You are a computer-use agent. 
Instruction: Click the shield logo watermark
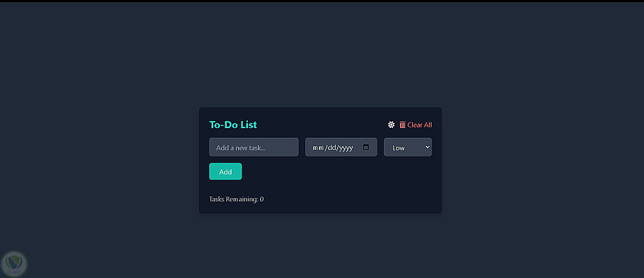coord(13,264)
